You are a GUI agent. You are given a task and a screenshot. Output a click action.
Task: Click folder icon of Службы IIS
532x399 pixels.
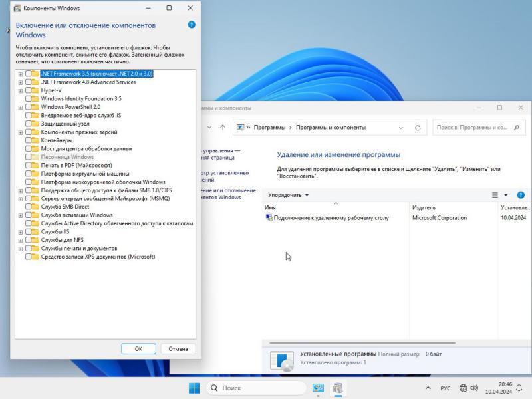35,231
